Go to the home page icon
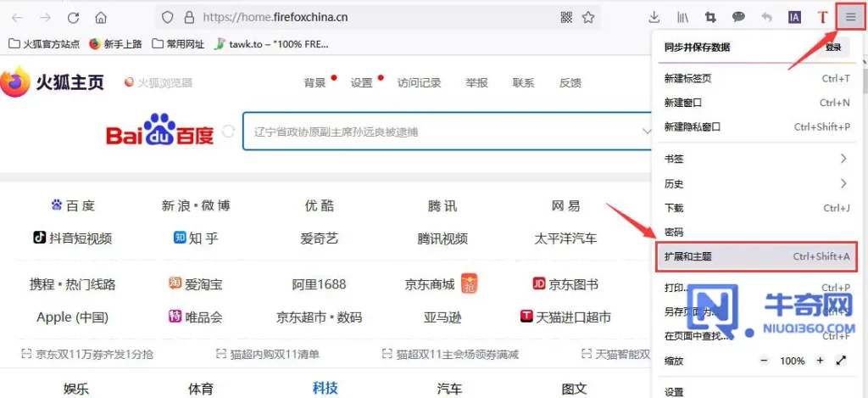This screenshot has height=398, width=868. (x=101, y=18)
